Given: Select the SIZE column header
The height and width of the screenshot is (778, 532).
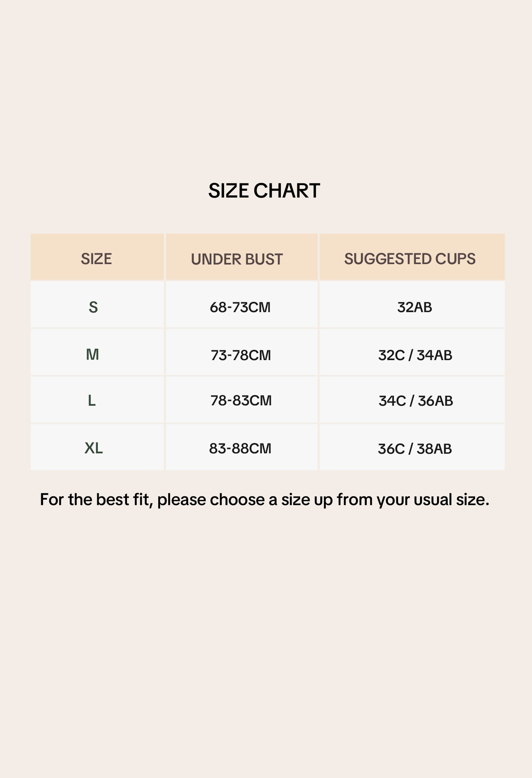Looking at the screenshot, I should coord(96,259).
